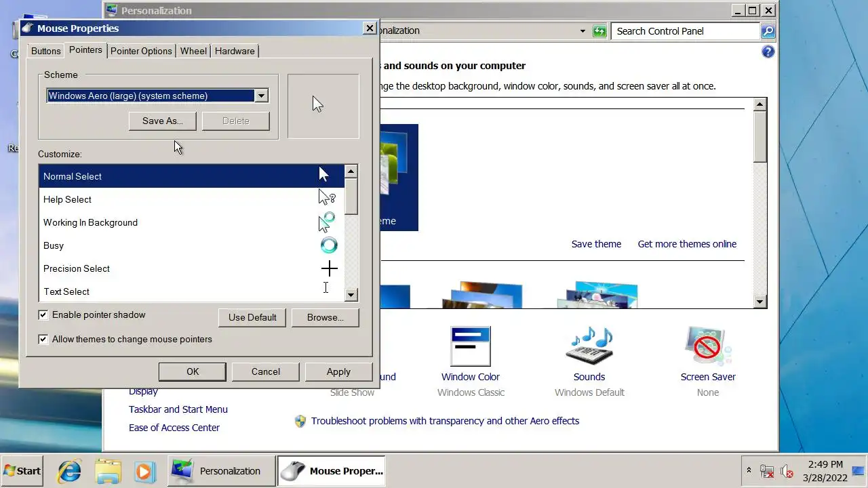Click the muted volume tray icon
The width and height of the screenshot is (868, 488).
coord(787,471)
